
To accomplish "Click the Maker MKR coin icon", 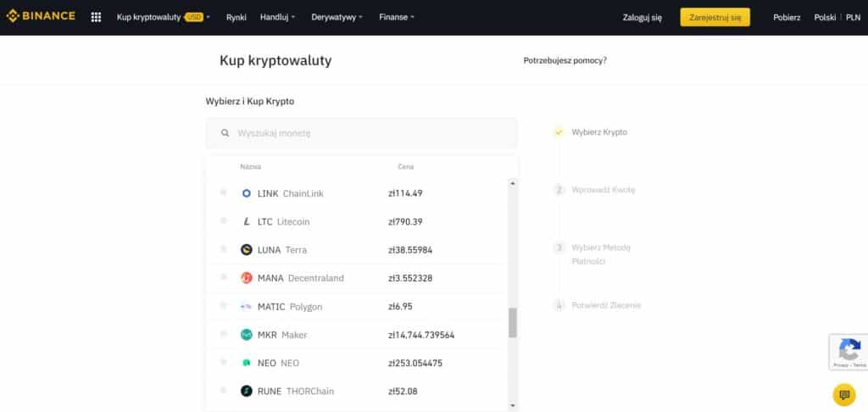I will click(247, 335).
